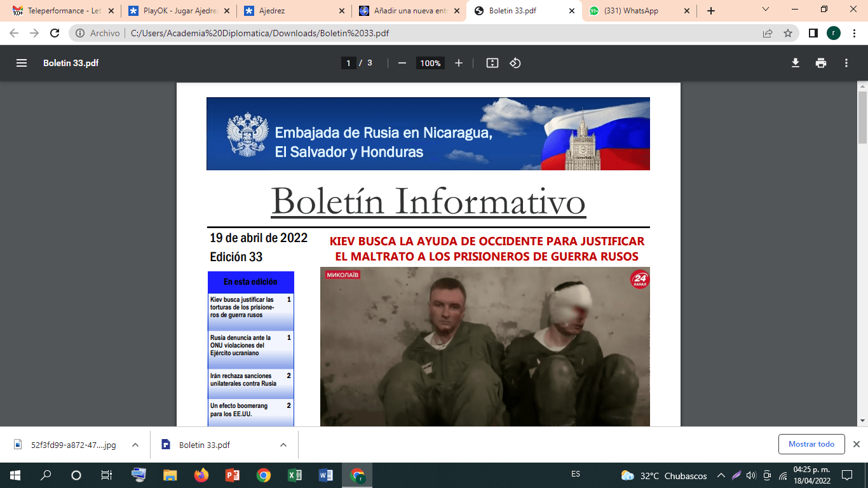Zoom out of the PDF

(402, 63)
